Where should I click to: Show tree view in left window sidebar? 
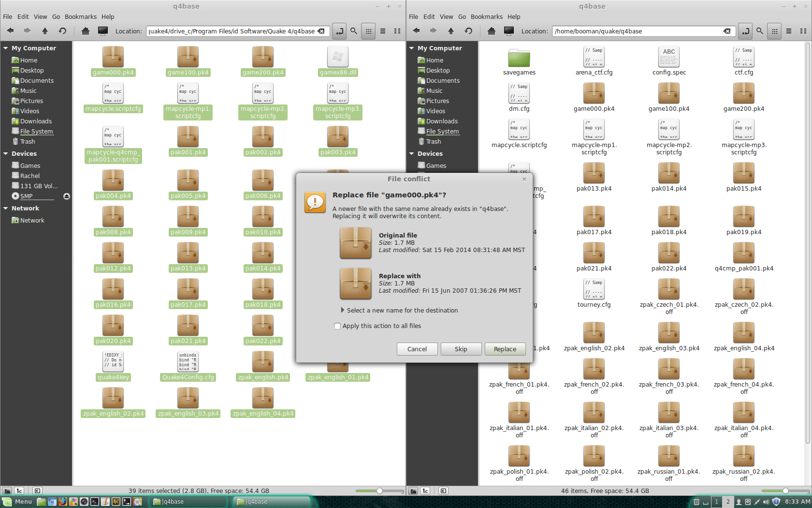click(x=19, y=491)
